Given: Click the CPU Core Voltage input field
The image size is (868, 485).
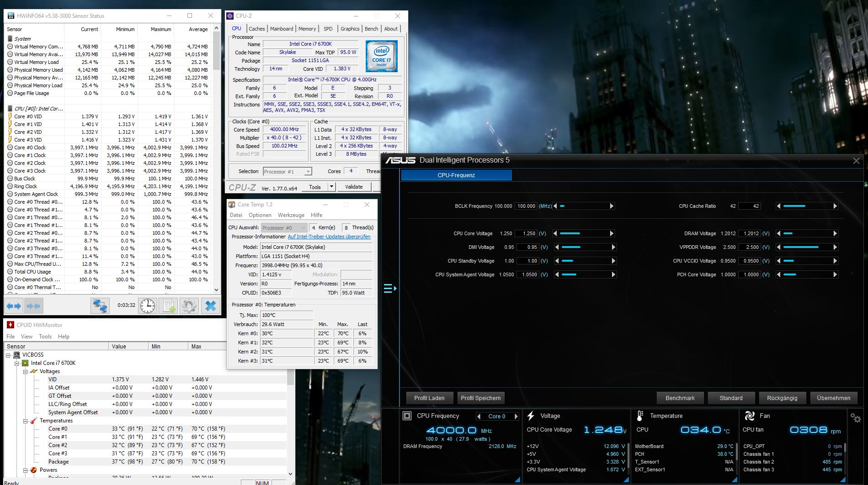Looking at the screenshot, I should point(526,233).
